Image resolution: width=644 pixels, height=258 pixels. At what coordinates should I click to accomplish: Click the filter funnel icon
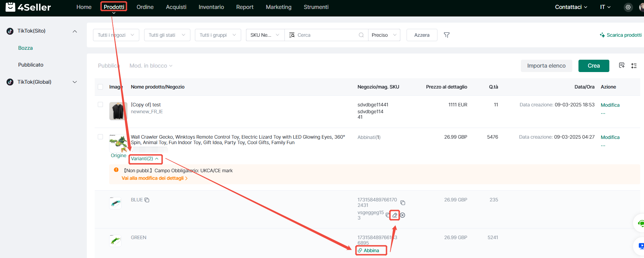pos(446,35)
